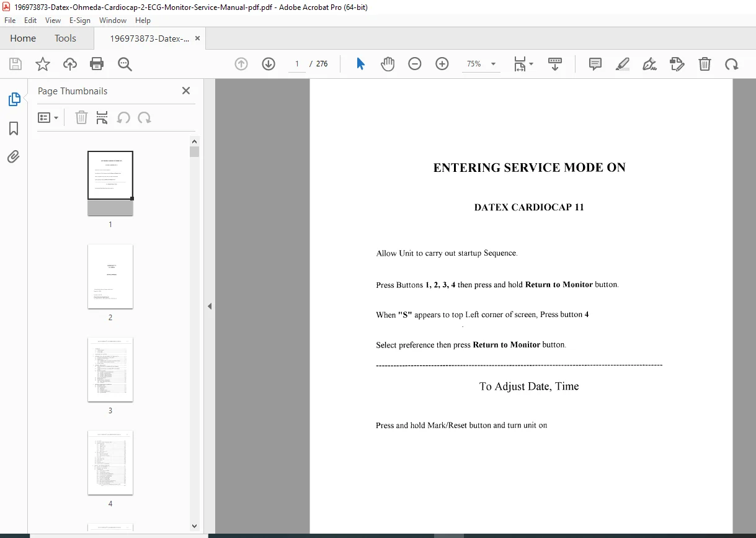The height and width of the screenshot is (538, 756).
Task: Open the sign document pen icon
Action: tap(649, 64)
